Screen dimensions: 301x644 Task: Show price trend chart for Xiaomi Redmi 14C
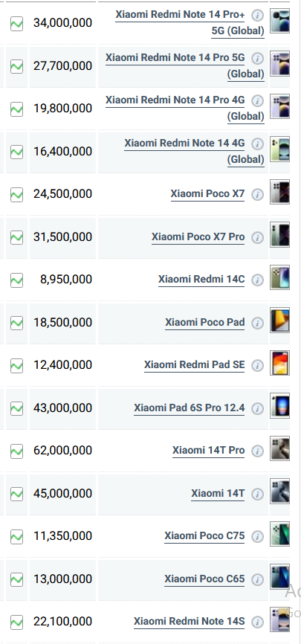16,280
